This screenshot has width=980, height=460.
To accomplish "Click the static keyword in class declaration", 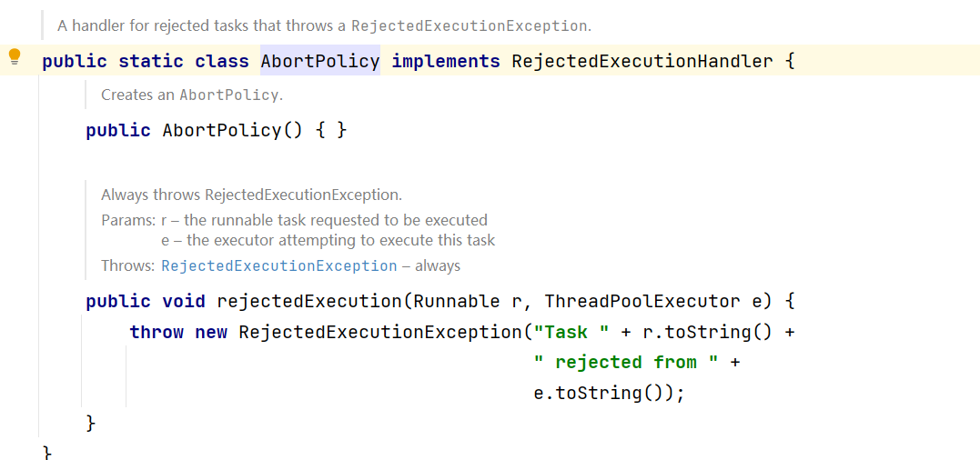I will pyautogui.click(x=151, y=61).
